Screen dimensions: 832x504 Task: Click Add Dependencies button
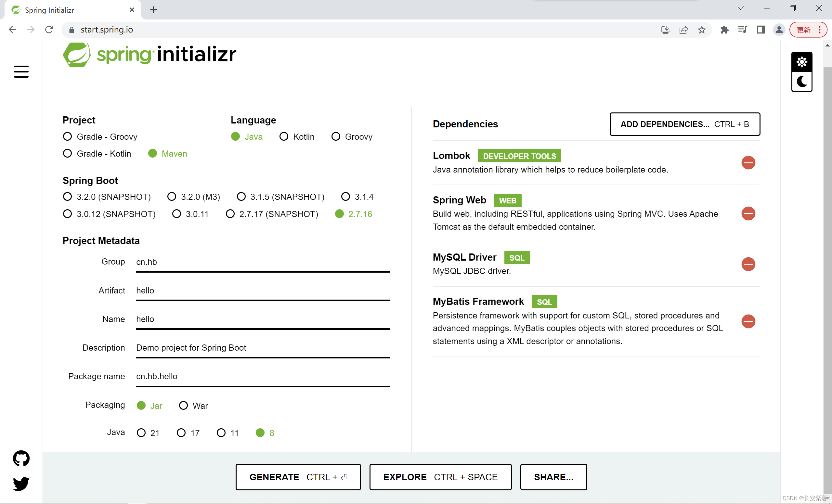pyautogui.click(x=685, y=124)
